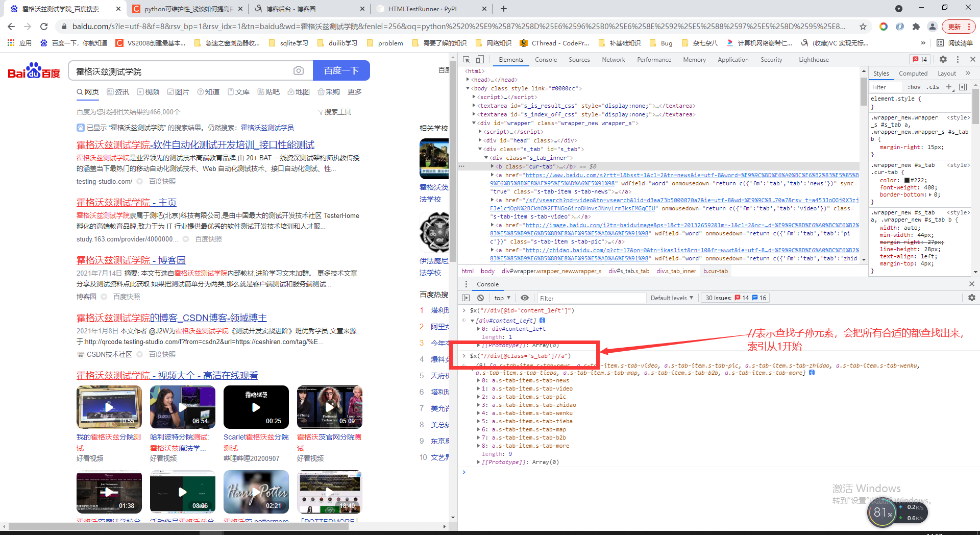Toggle the device toolbar icon in DevTools
This screenshot has width=980, height=535.
pos(480,59)
